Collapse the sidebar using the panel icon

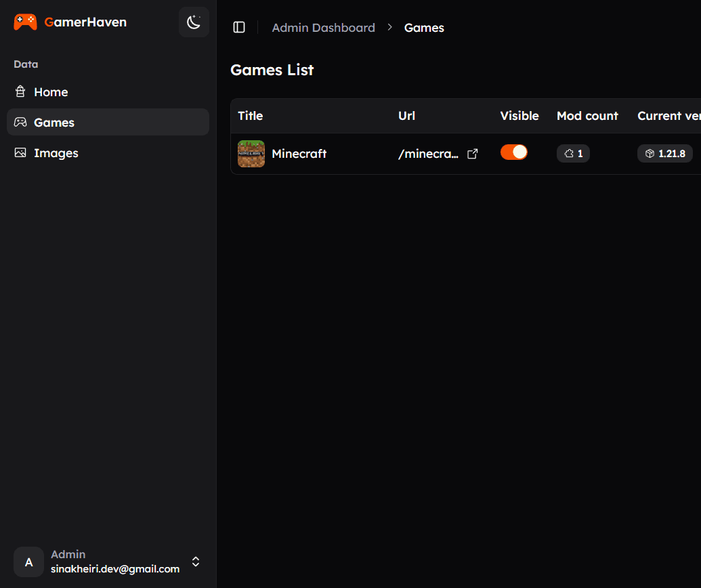pyautogui.click(x=239, y=27)
